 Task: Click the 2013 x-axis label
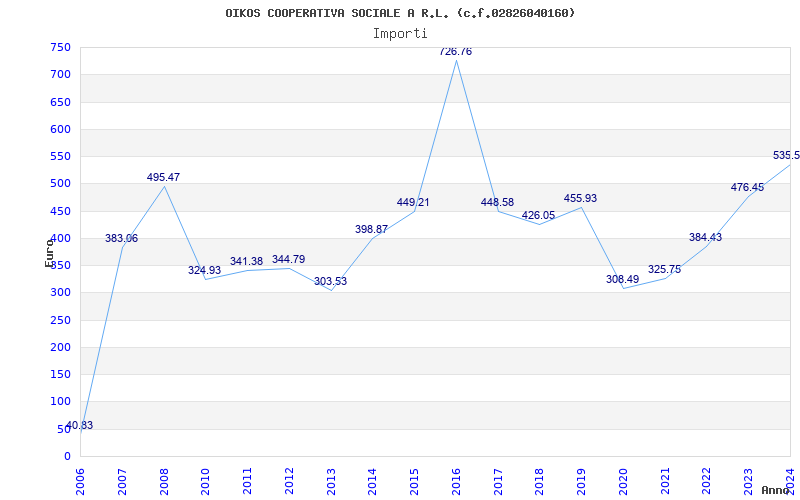331,481
